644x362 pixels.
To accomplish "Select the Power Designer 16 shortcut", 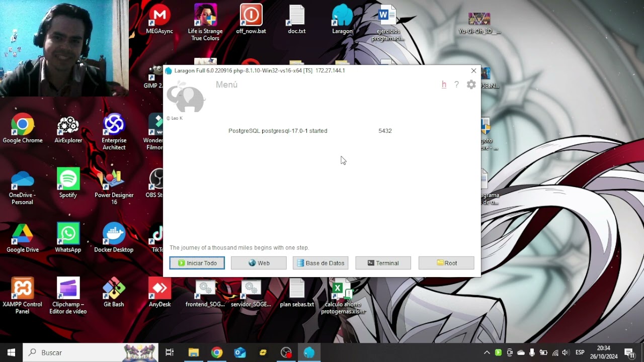I will [114, 187].
